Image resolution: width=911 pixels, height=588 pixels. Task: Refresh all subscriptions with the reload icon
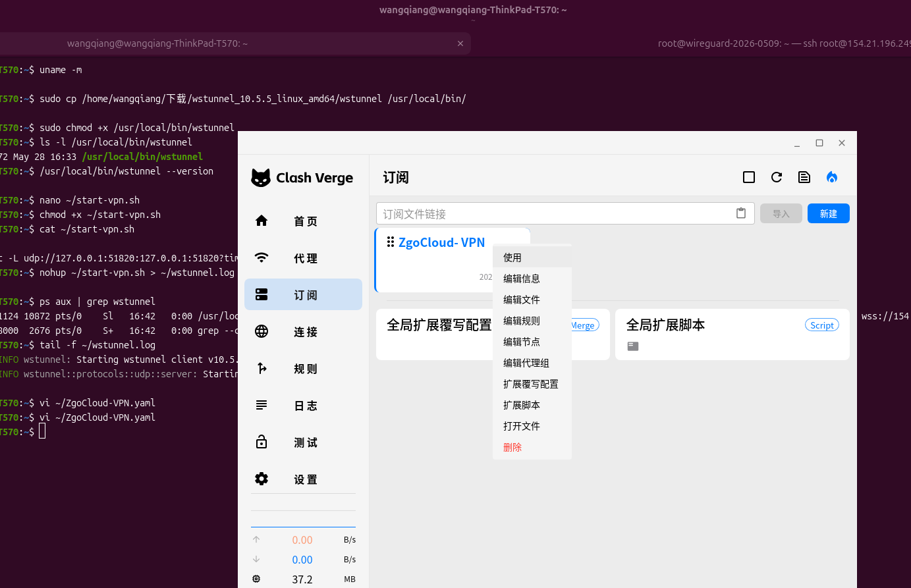pos(777,177)
